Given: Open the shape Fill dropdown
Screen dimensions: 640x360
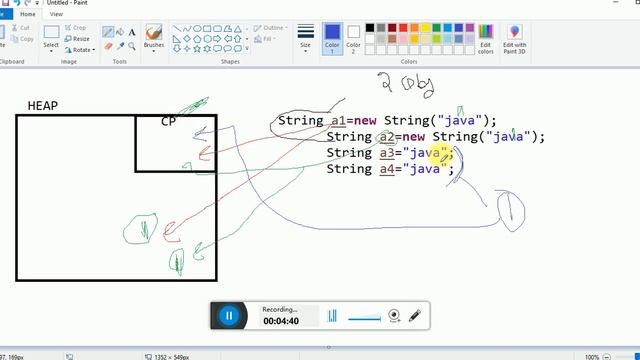Looking at the screenshot, I should (x=265, y=39).
